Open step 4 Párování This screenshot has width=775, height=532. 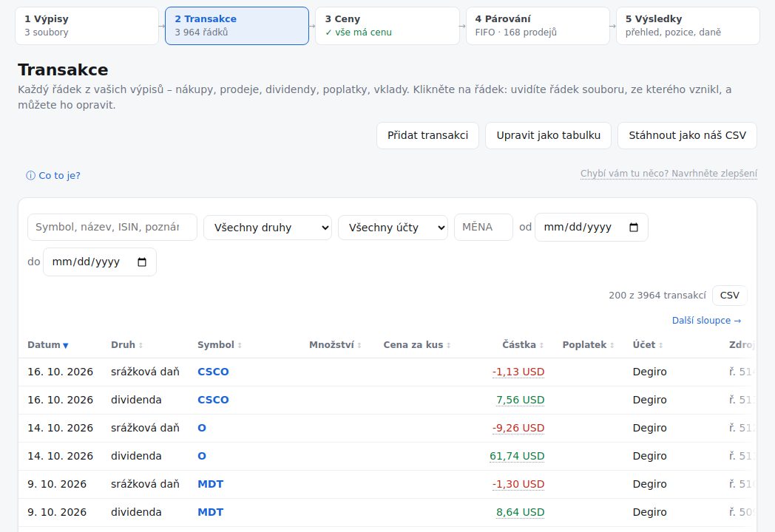[538, 26]
